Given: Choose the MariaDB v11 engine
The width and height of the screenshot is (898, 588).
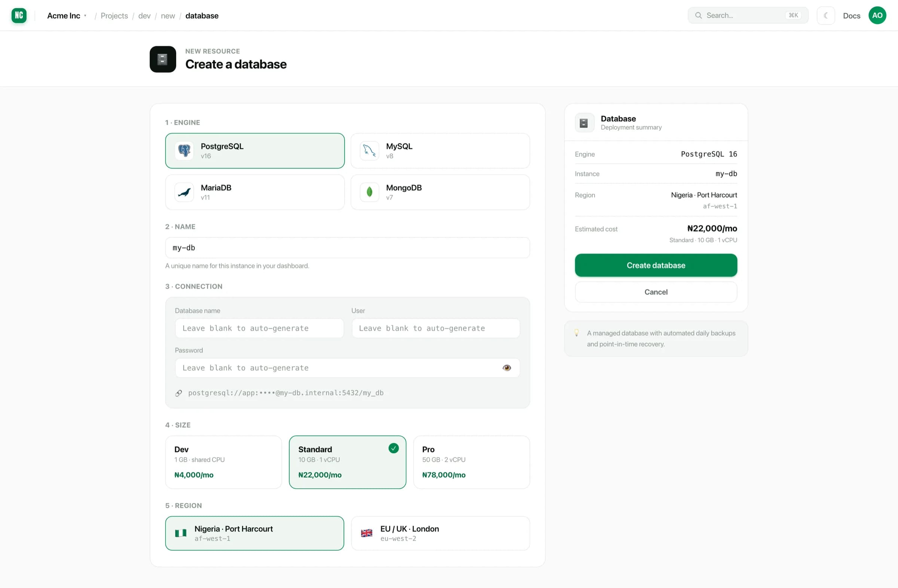Looking at the screenshot, I should coord(255,192).
